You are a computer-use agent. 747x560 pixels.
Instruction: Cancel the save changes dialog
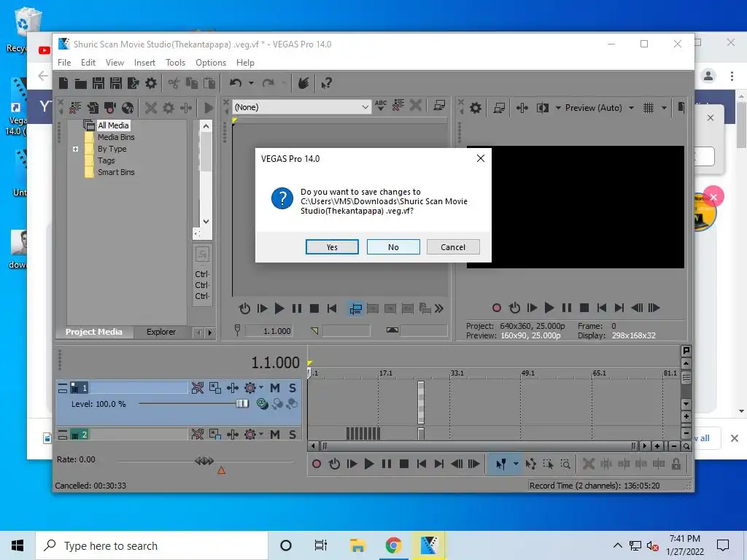point(453,247)
